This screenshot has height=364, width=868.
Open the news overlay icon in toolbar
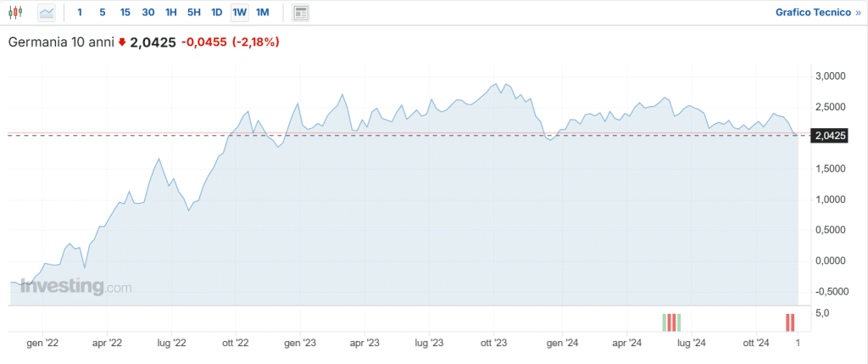point(300,13)
